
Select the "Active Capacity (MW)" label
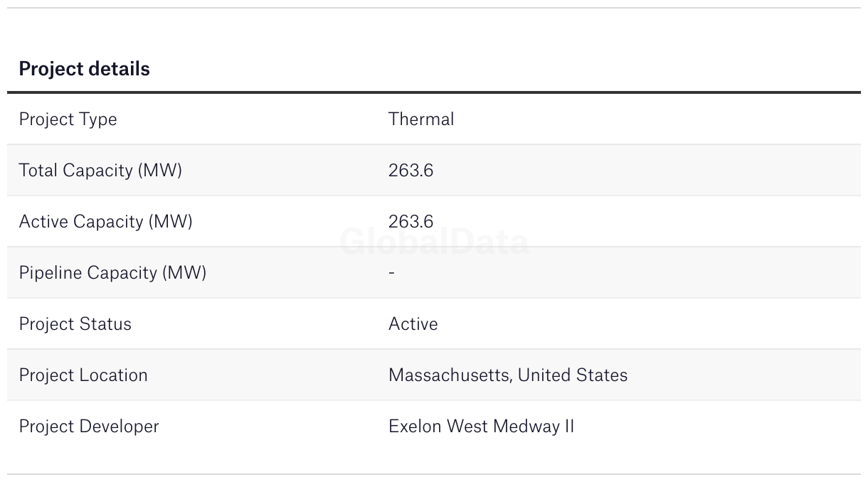pos(105,222)
